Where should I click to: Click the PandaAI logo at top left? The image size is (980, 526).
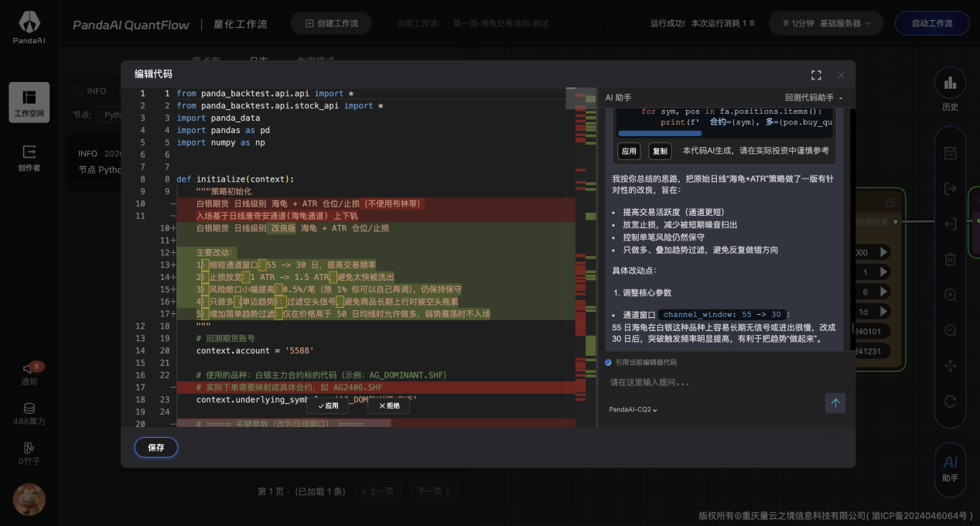(29, 26)
